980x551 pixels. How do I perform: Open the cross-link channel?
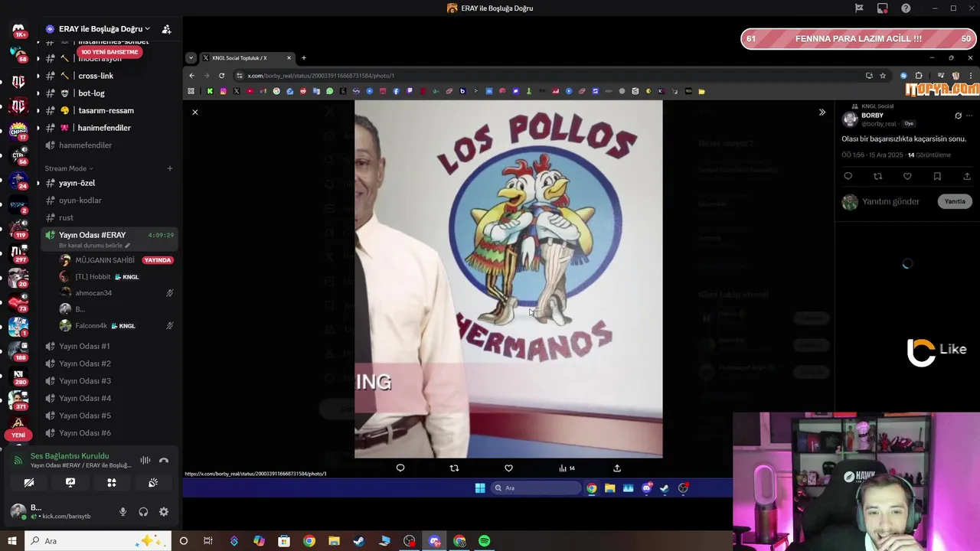tap(96, 76)
